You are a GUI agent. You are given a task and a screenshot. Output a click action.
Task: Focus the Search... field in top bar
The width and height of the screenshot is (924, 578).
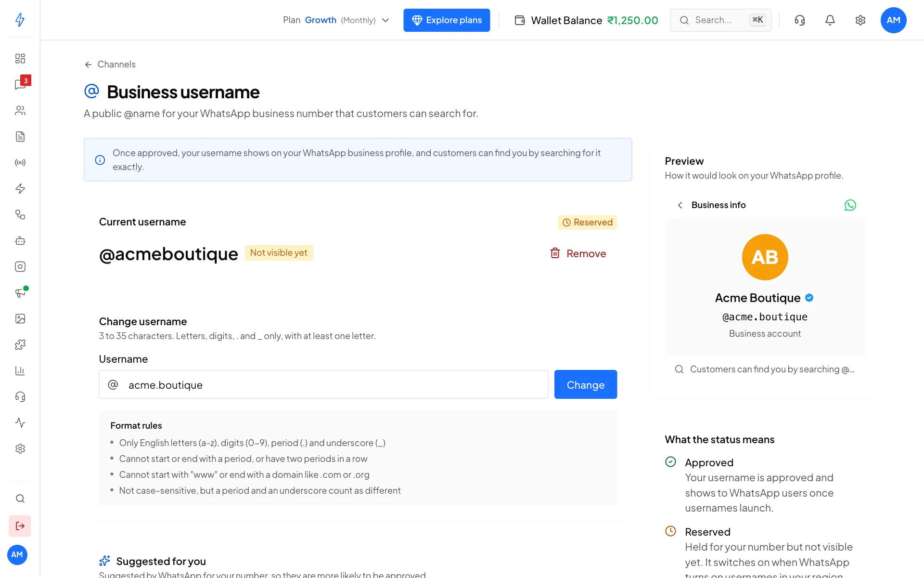(x=720, y=20)
